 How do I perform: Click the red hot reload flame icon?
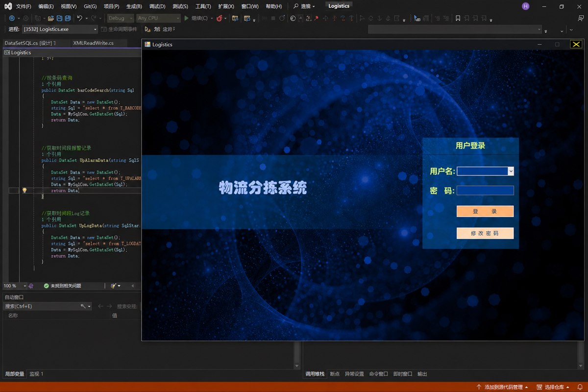[219, 18]
